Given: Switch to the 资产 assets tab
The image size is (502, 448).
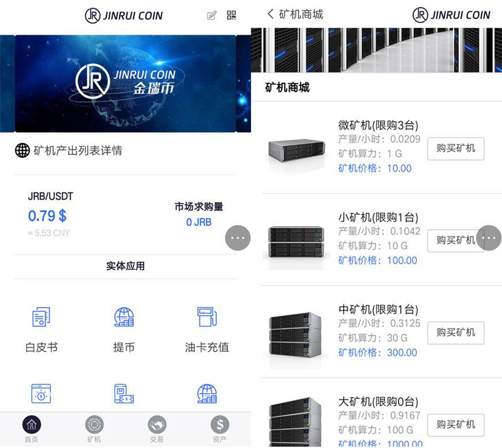Looking at the screenshot, I should (x=219, y=429).
